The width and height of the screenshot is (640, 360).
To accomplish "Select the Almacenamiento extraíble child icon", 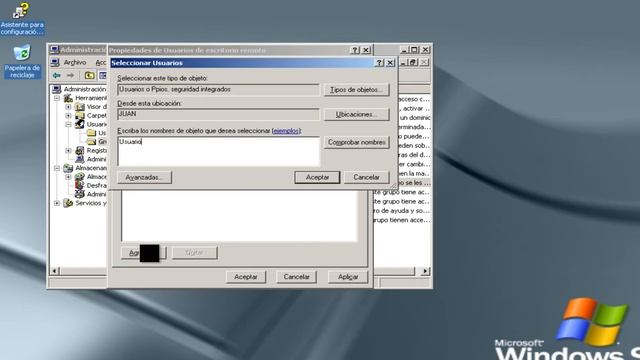I will pyautogui.click(x=80, y=177).
